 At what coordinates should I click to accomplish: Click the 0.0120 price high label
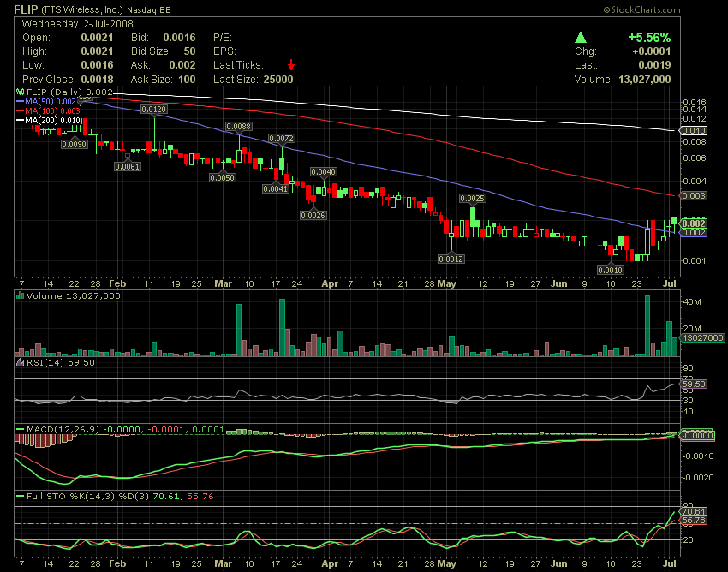click(x=153, y=109)
